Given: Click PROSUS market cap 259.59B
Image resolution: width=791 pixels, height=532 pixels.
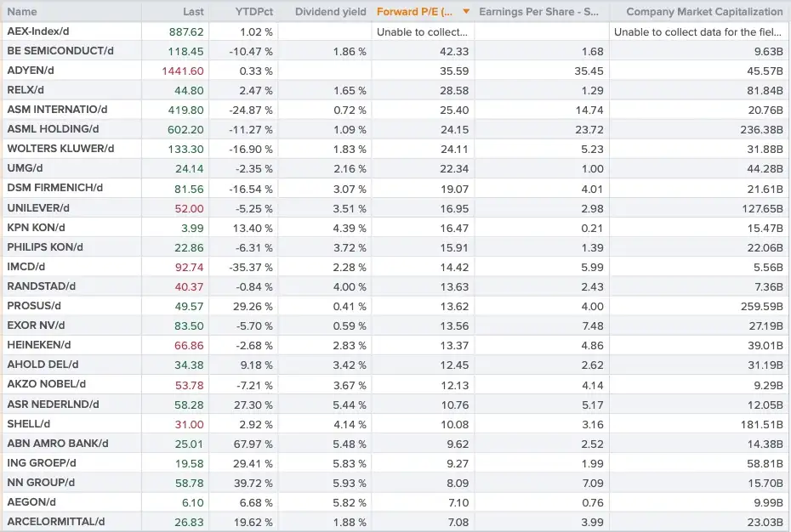Looking at the screenshot, I should point(761,306).
